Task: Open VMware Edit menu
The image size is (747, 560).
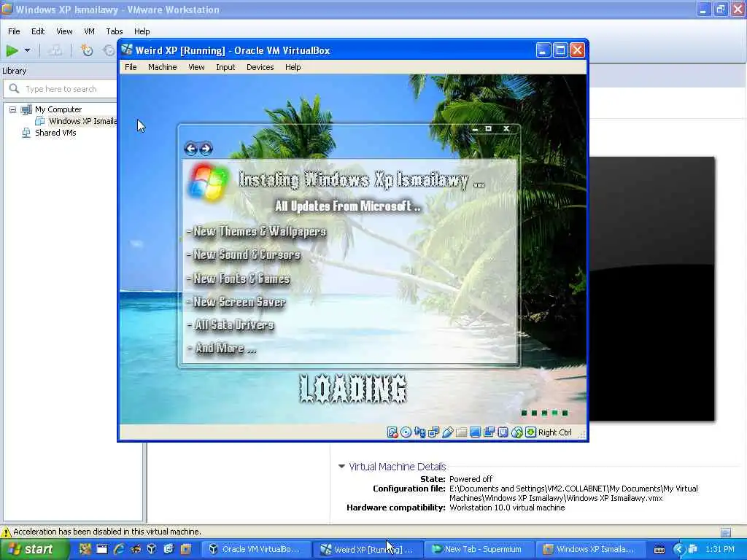Action: 38,31
